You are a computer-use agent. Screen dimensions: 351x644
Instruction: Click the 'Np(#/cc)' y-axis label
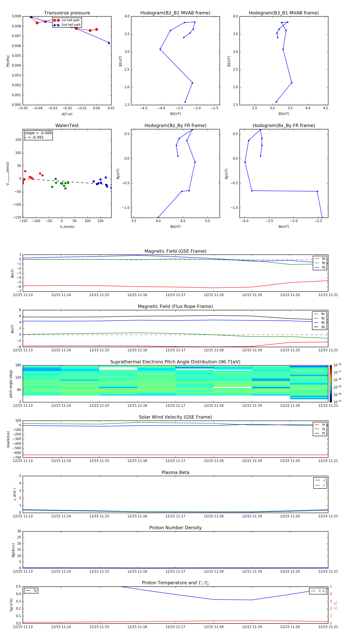pos(13,550)
